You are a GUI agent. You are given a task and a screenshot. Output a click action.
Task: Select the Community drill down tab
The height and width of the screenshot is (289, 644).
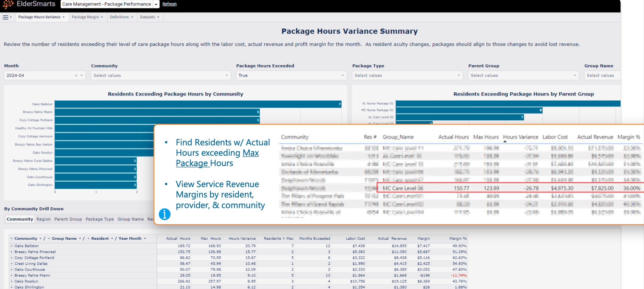[20, 219]
